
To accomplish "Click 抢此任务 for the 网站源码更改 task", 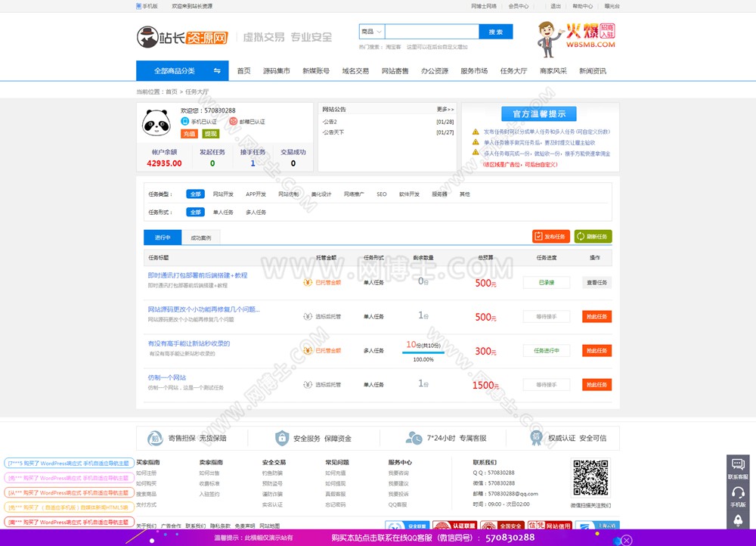I will 597,316.
